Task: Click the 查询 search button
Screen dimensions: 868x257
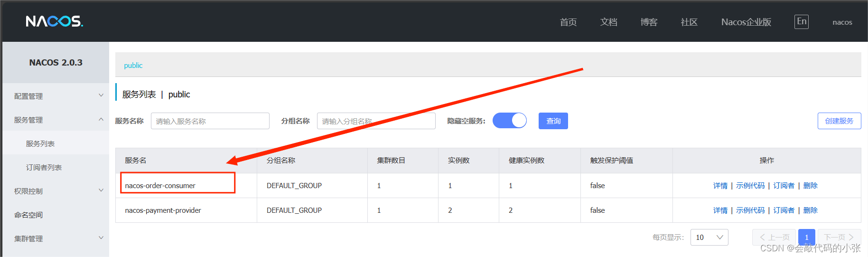Action: tap(553, 121)
